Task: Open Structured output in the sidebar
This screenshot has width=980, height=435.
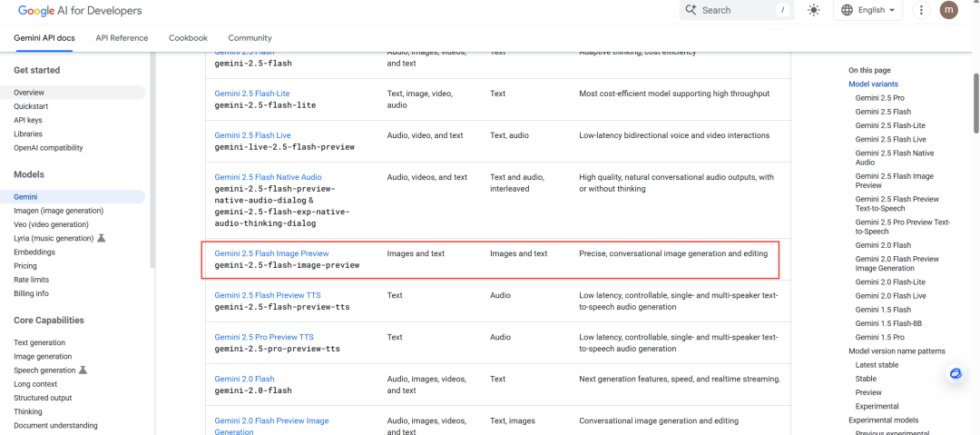Action: click(43, 398)
